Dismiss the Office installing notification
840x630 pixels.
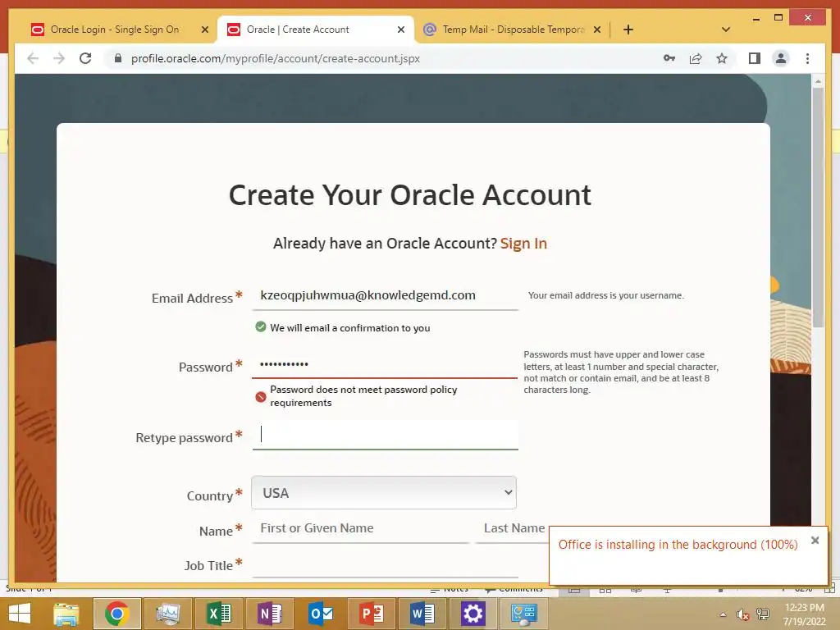[x=815, y=541]
